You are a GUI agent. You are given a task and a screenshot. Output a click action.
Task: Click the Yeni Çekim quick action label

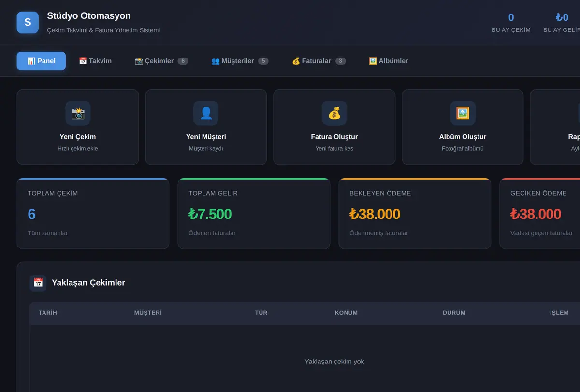click(78, 137)
